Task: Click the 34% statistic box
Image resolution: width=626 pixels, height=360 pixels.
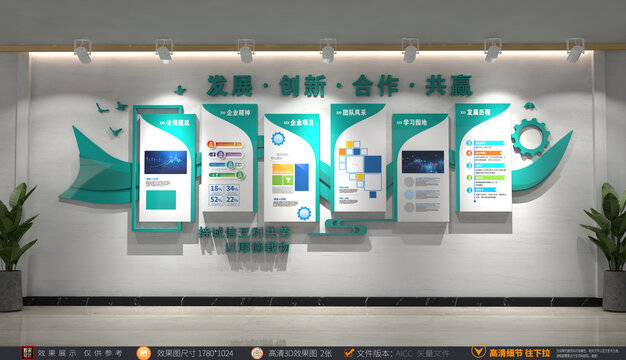Action: click(x=232, y=189)
